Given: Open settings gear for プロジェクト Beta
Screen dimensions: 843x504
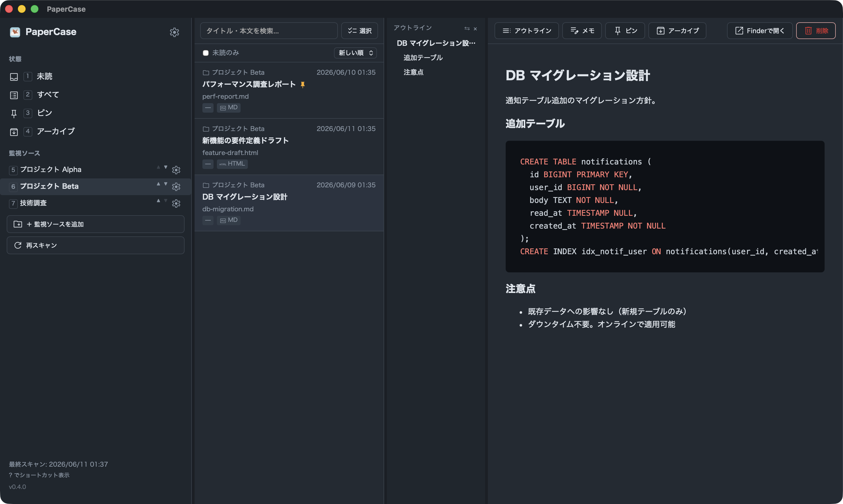Looking at the screenshot, I should click(176, 186).
